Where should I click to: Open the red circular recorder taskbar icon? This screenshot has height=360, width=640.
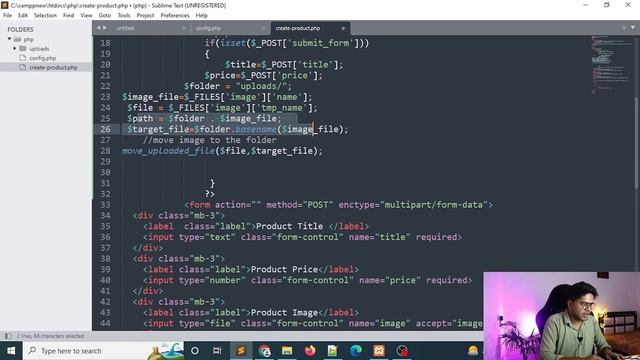point(402,351)
